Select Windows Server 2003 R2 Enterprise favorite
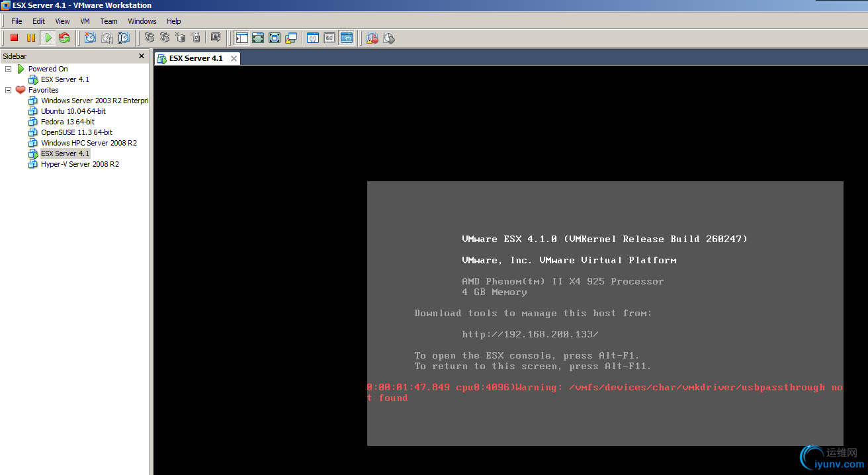 pos(95,101)
